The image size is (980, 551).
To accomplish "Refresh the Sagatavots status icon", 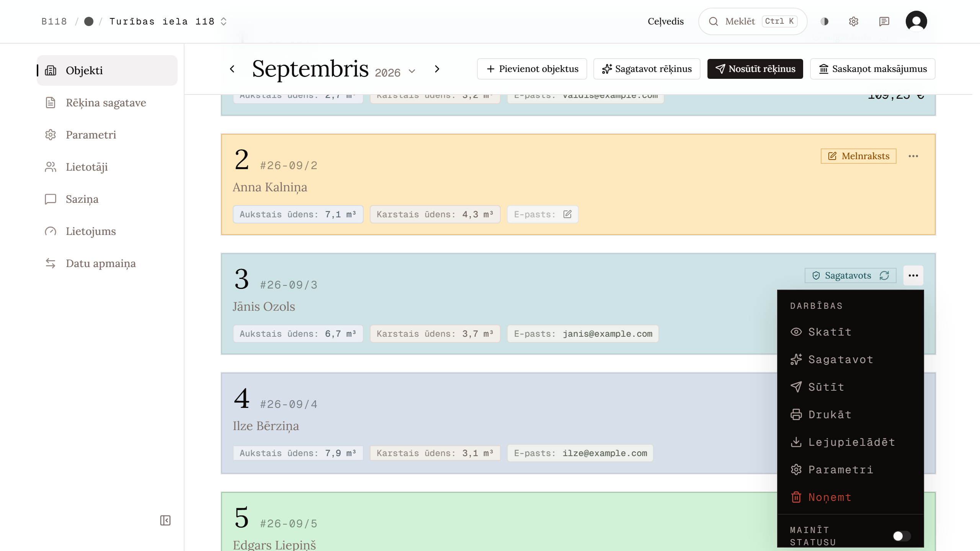I will coord(884,275).
